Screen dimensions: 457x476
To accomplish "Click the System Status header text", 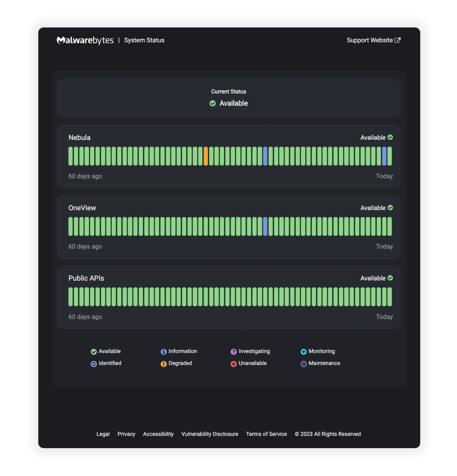I will (144, 40).
